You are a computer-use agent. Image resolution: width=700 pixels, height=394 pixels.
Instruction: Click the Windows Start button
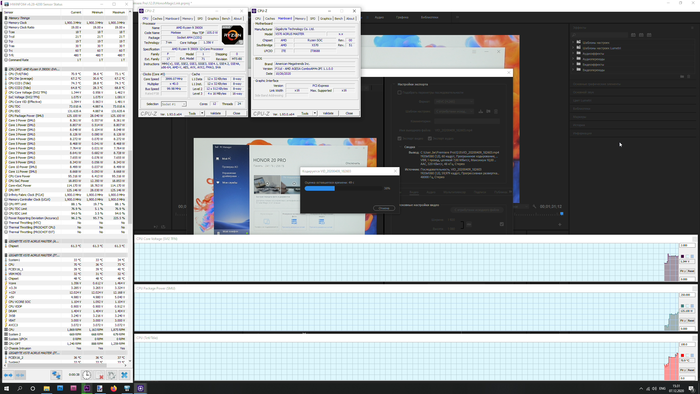(6, 389)
